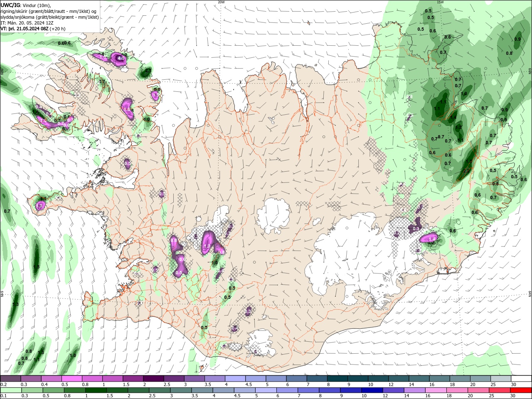Pick the dark teal 8–9 snow swatch
The height and width of the screenshot is (399, 532).
click(x=337, y=379)
